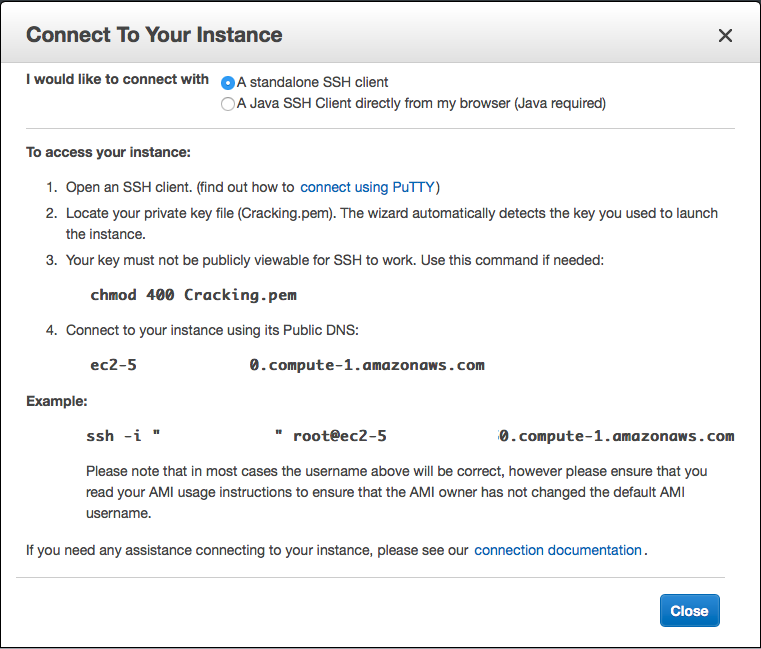This screenshot has width=761, height=649.
Task: Click the 'ssh -i' example command line
Action: coord(410,436)
